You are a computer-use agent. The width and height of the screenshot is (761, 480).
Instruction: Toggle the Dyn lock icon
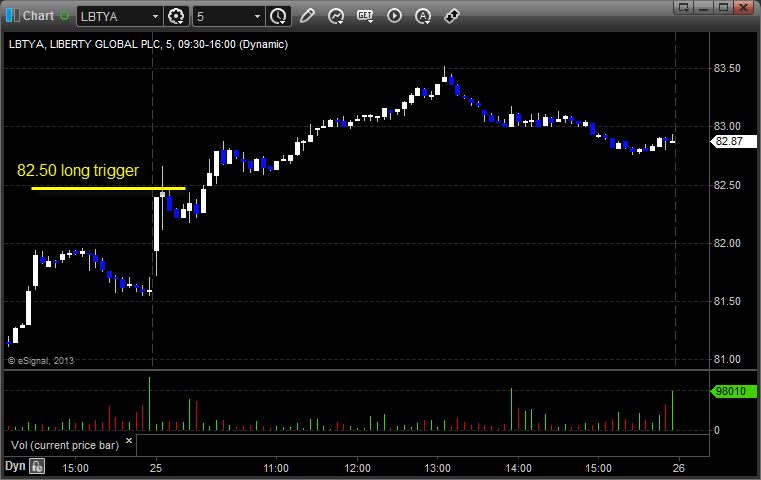click(37, 466)
